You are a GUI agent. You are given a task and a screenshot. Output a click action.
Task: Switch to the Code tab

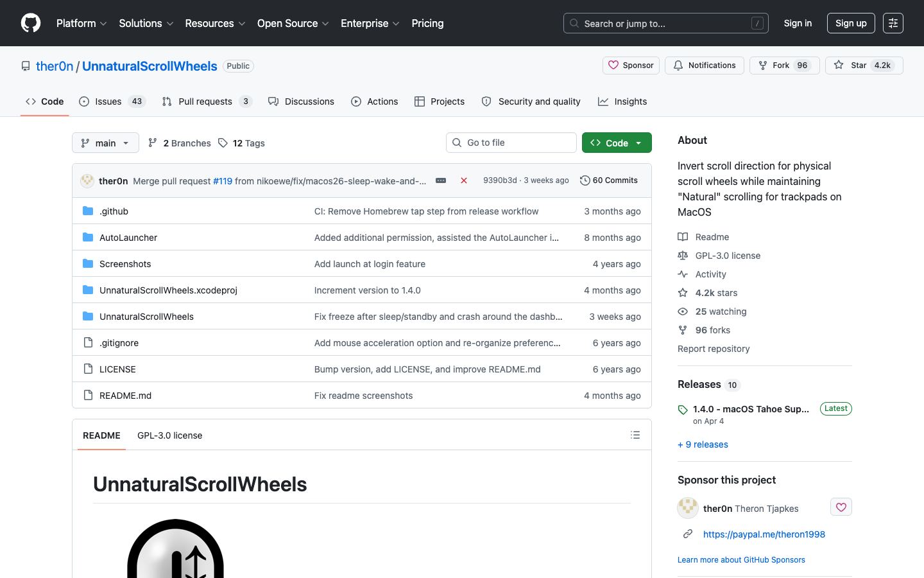pyautogui.click(x=45, y=101)
